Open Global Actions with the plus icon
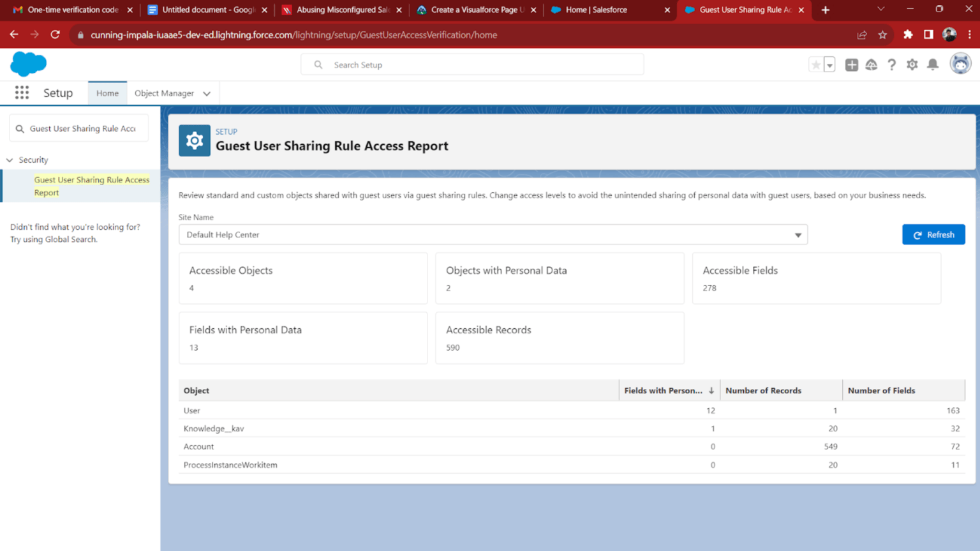Image resolution: width=980 pixels, height=551 pixels. coord(851,64)
